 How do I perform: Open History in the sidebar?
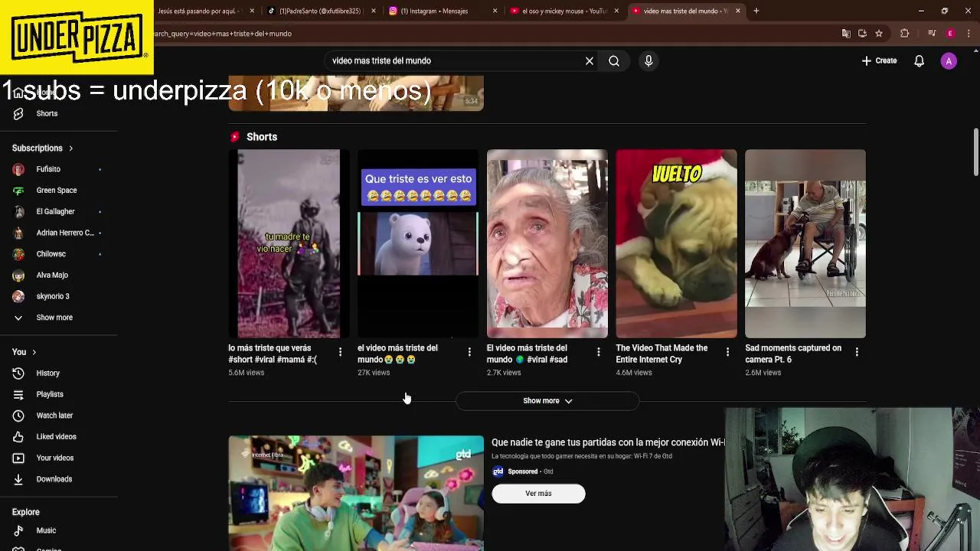pyautogui.click(x=47, y=373)
